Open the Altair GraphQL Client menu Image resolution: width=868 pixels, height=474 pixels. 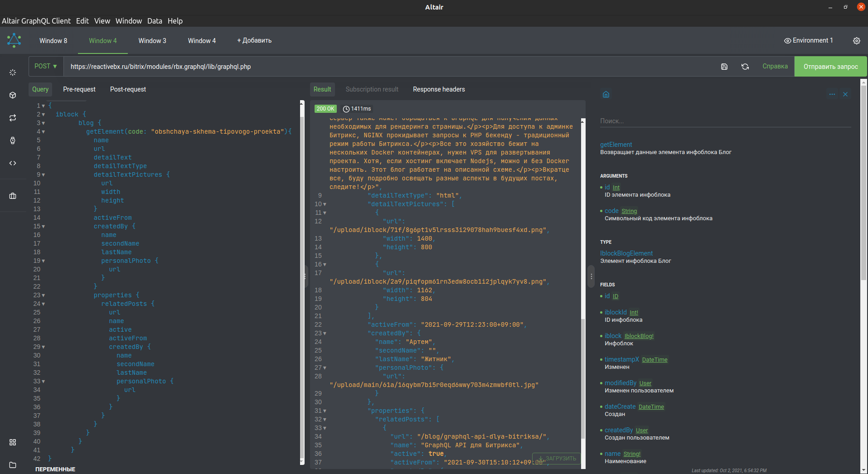(x=36, y=21)
